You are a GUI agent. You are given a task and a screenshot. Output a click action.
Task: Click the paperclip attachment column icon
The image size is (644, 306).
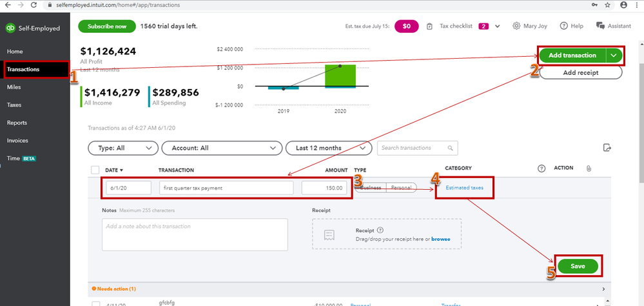click(589, 168)
